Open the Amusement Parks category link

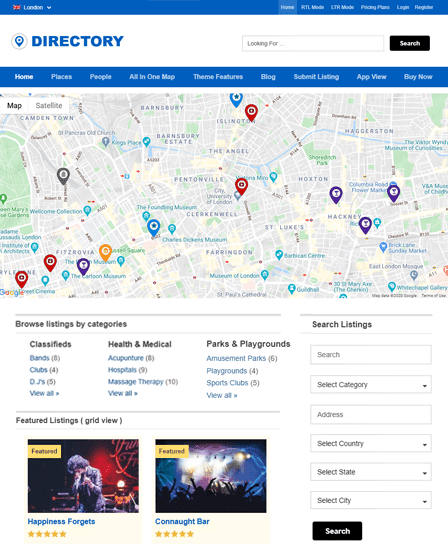236,358
